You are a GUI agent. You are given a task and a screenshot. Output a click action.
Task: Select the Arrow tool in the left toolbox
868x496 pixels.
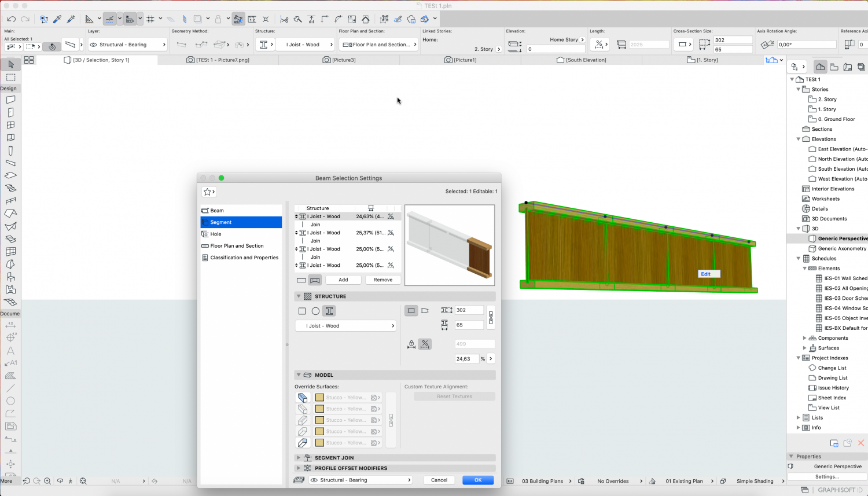click(x=10, y=64)
